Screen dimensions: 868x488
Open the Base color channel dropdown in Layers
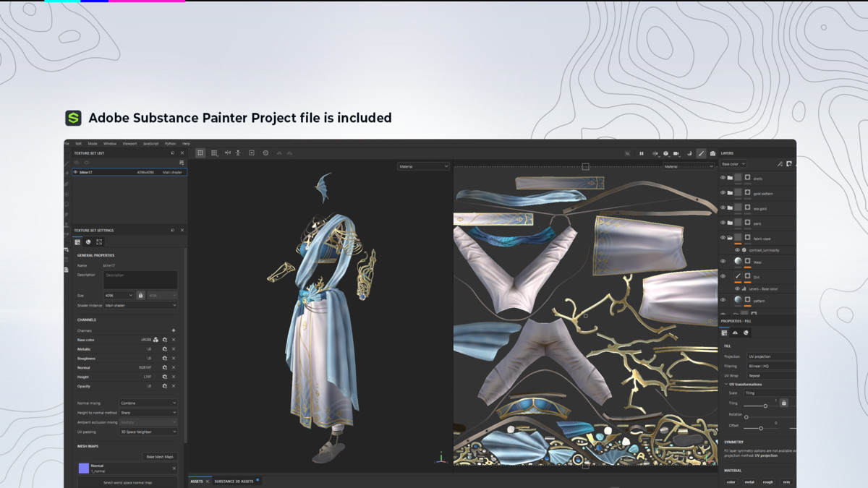click(733, 164)
